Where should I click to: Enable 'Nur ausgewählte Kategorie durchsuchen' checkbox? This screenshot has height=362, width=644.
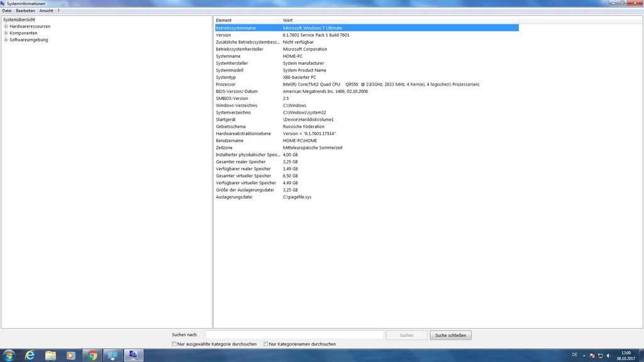[174, 344]
